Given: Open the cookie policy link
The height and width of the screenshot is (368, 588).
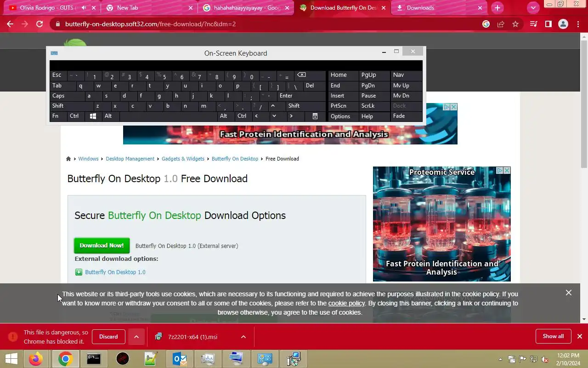Looking at the screenshot, I should click(x=346, y=303).
